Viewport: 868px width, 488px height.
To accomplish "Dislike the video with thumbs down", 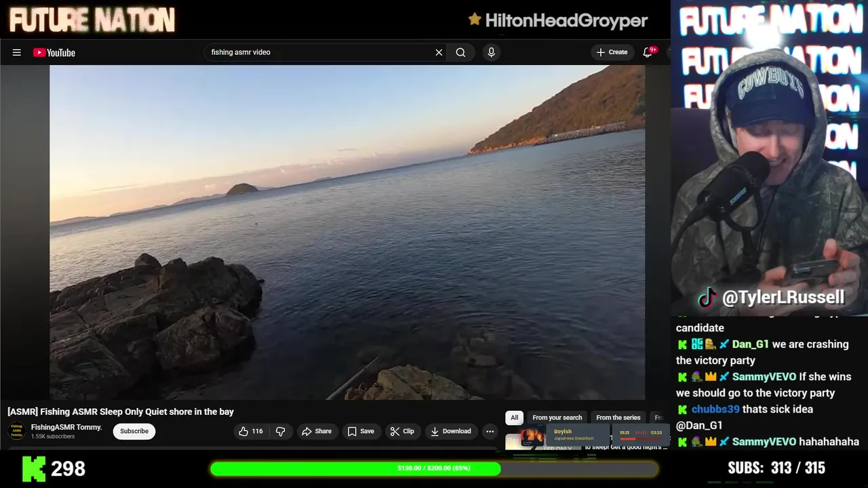I will [x=280, y=431].
